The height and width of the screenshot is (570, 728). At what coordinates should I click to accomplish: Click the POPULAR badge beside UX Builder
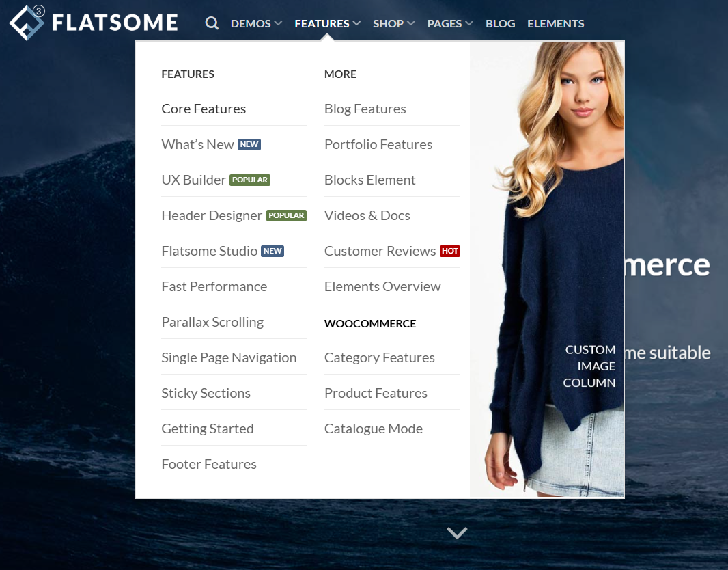tap(250, 180)
